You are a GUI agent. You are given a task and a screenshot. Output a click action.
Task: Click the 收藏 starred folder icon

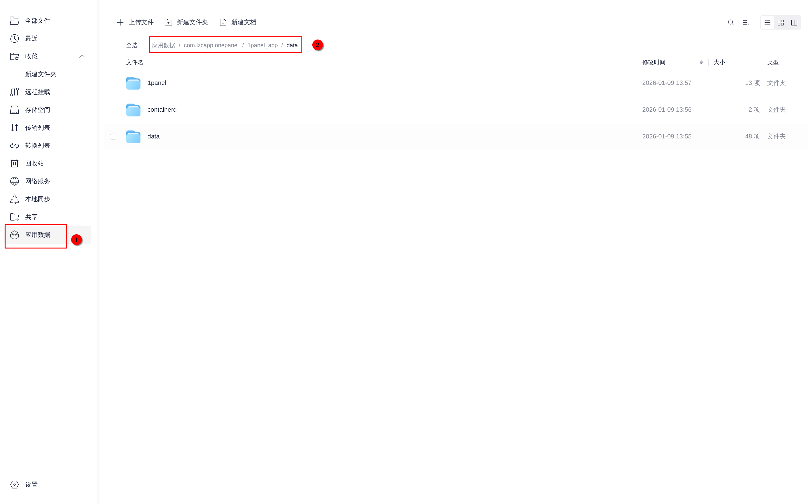[x=14, y=56]
